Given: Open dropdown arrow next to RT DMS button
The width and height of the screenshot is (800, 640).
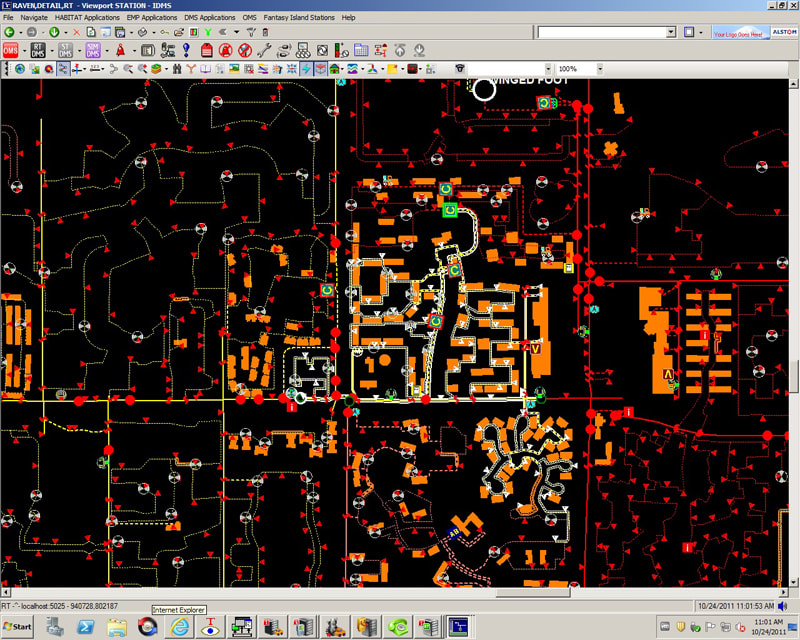Looking at the screenshot, I should pyautogui.click(x=52, y=51).
